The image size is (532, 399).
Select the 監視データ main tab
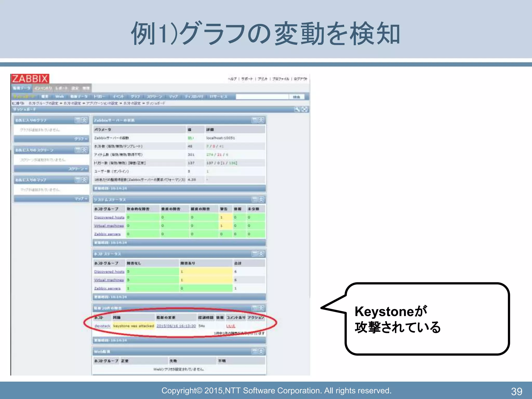point(22,88)
